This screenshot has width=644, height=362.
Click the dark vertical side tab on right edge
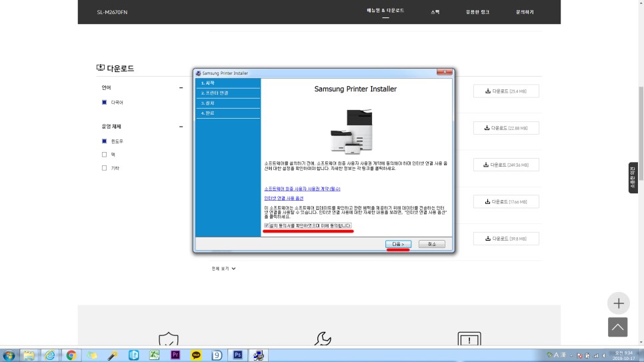[x=633, y=177]
